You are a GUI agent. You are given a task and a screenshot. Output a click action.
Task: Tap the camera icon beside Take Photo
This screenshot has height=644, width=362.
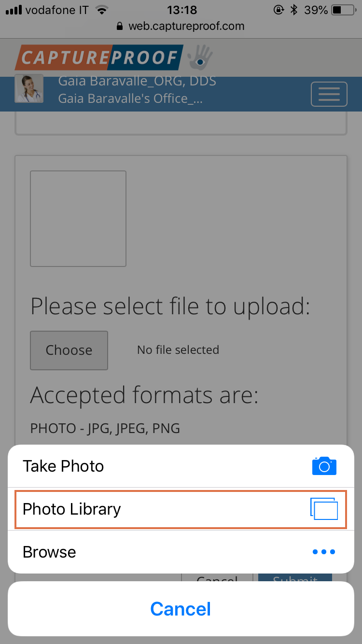(x=324, y=466)
